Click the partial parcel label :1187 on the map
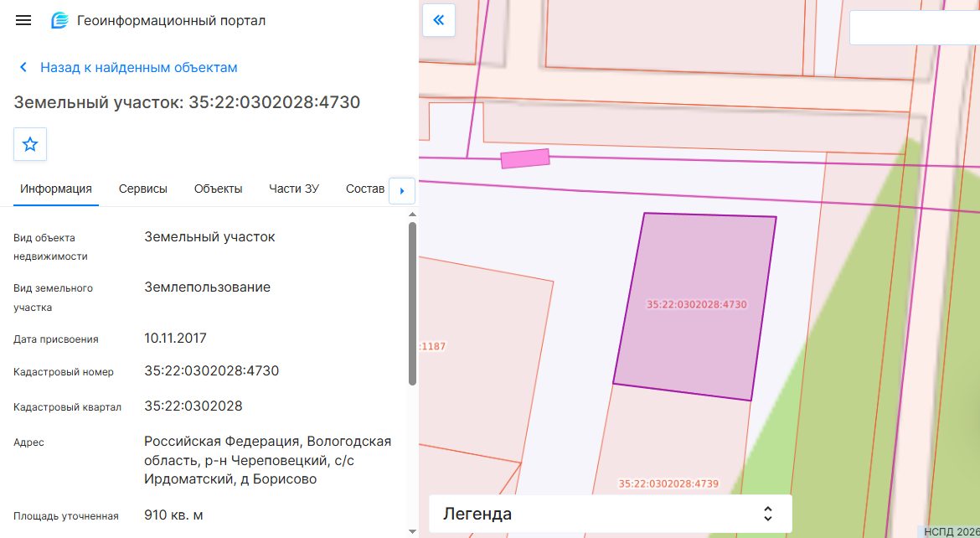The image size is (980, 538). (432, 346)
